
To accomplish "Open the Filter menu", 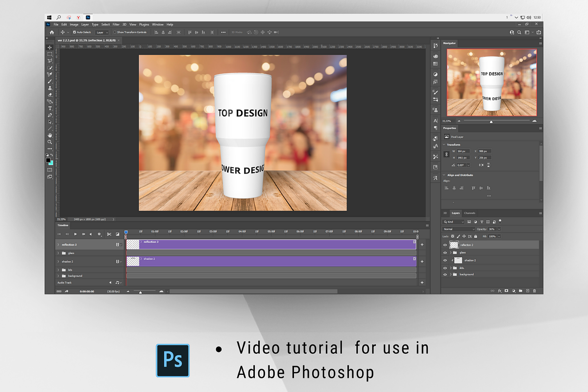I will point(116,24).
